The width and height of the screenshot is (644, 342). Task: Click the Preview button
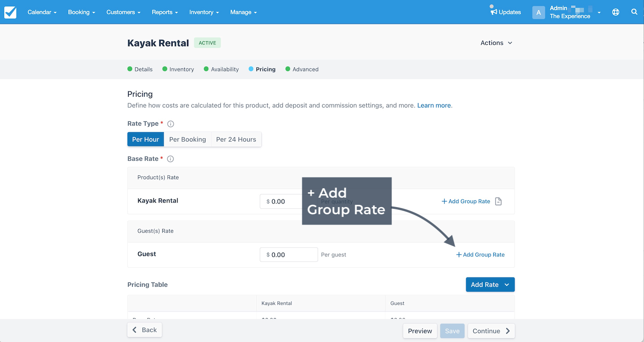(x=420, y=331)
